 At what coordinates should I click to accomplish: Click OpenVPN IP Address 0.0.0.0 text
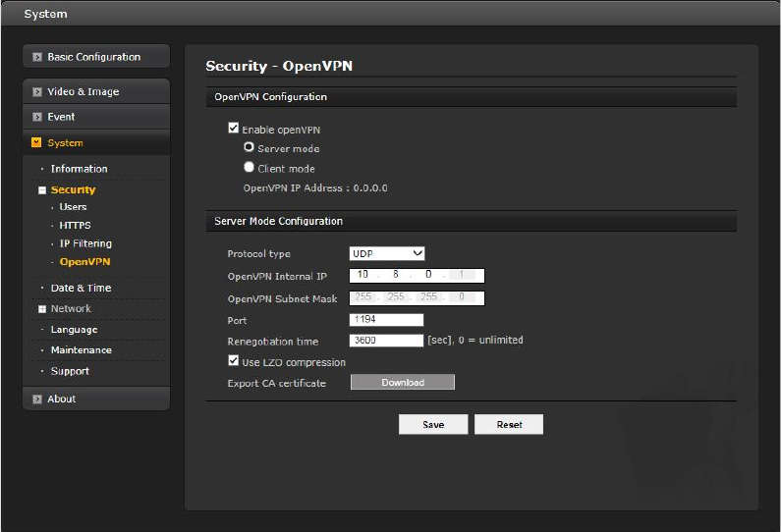tap(315, 188)
